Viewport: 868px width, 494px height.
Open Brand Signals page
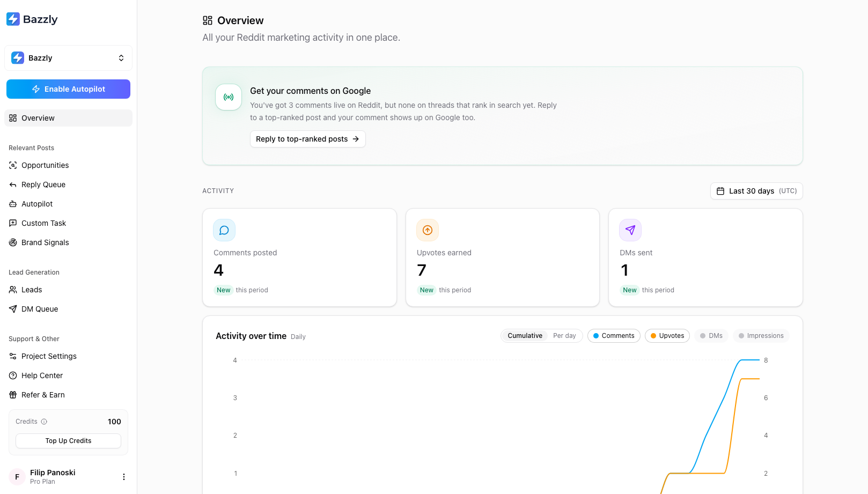(x=68, y=242)
